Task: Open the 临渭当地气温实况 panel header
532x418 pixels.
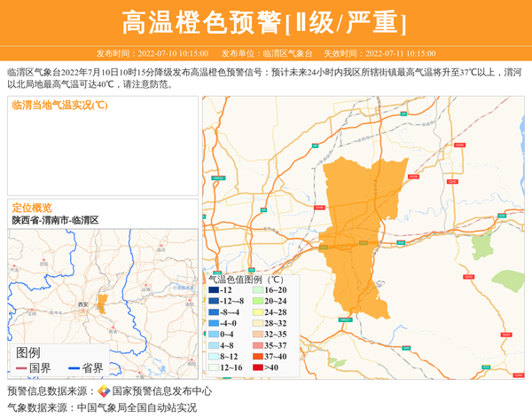Action: [59, 105]
